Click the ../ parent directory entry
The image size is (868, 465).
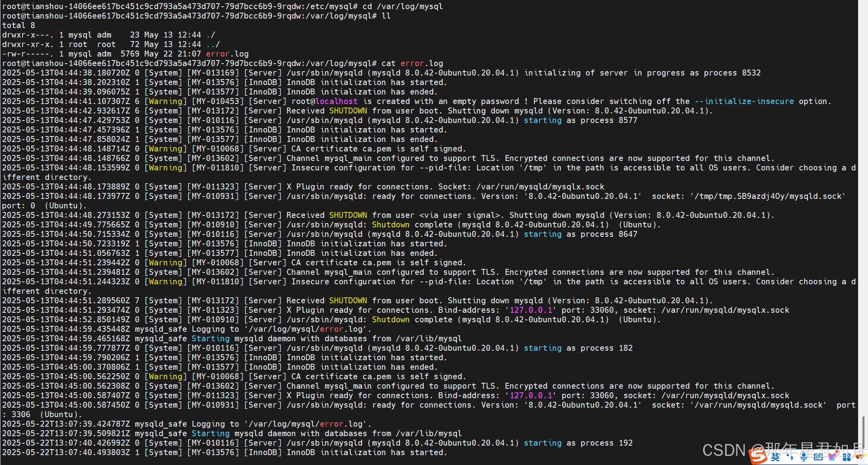pyautogui.click(x=213, y=44)
